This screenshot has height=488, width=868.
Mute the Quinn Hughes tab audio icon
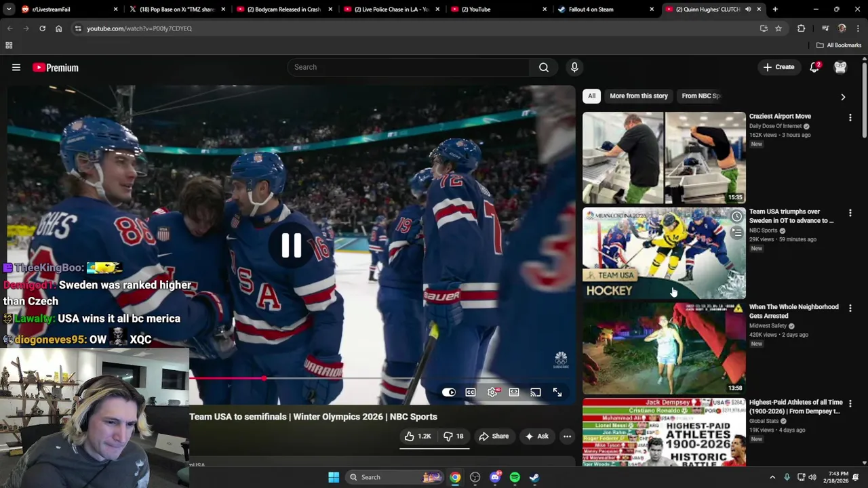click(748, 9)
